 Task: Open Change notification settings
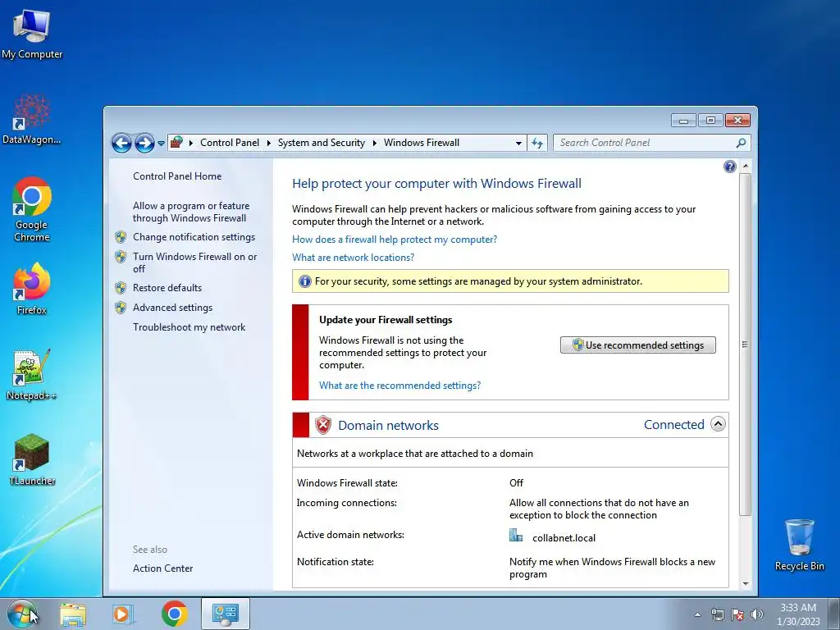(x=194, y=237)
